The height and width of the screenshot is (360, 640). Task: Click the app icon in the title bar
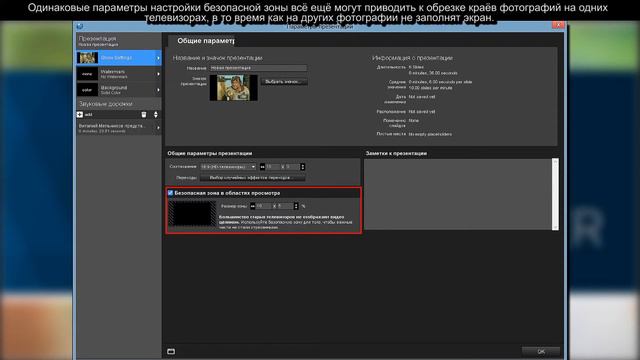[x=80, y=26]
